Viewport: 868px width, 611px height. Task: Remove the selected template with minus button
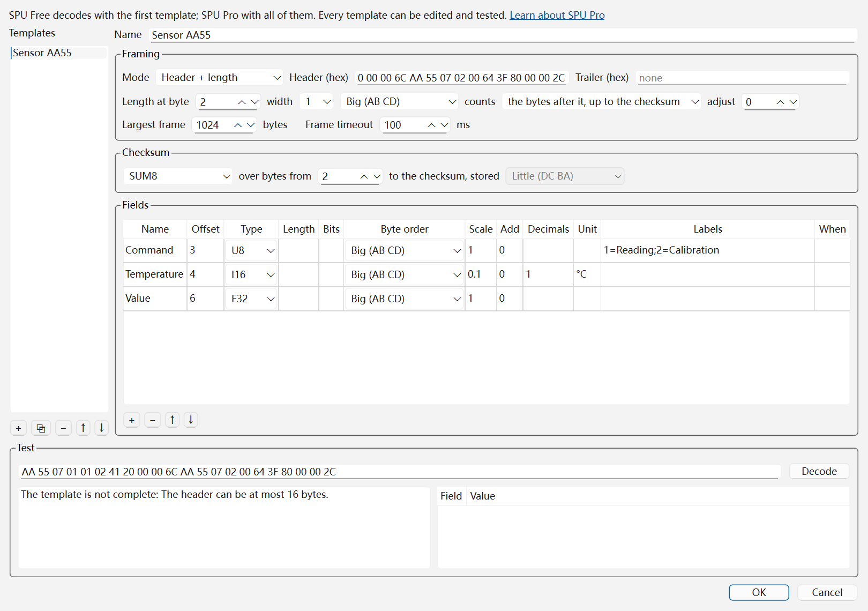click(63, 428)
